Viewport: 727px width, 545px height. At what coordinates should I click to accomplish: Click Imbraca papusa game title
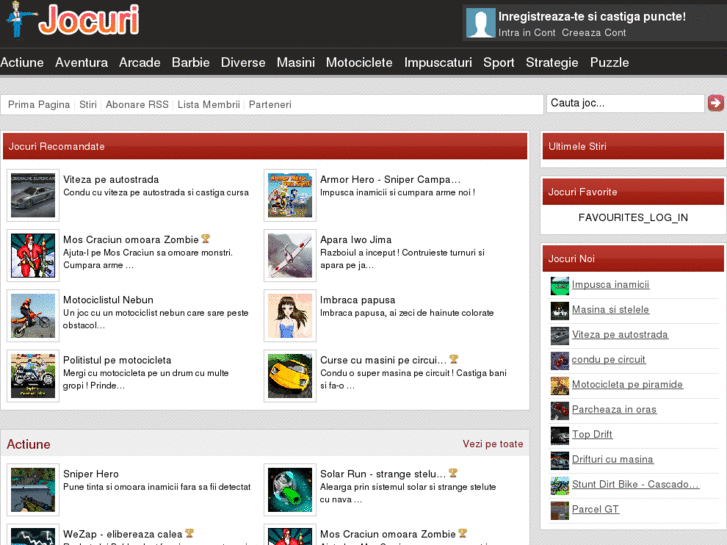(357, 300)
